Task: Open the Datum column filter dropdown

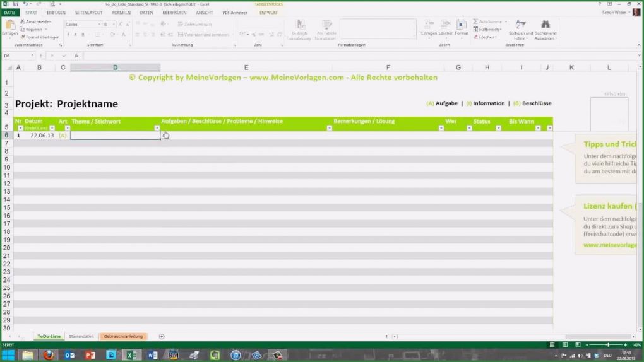Action: point(52,128)
